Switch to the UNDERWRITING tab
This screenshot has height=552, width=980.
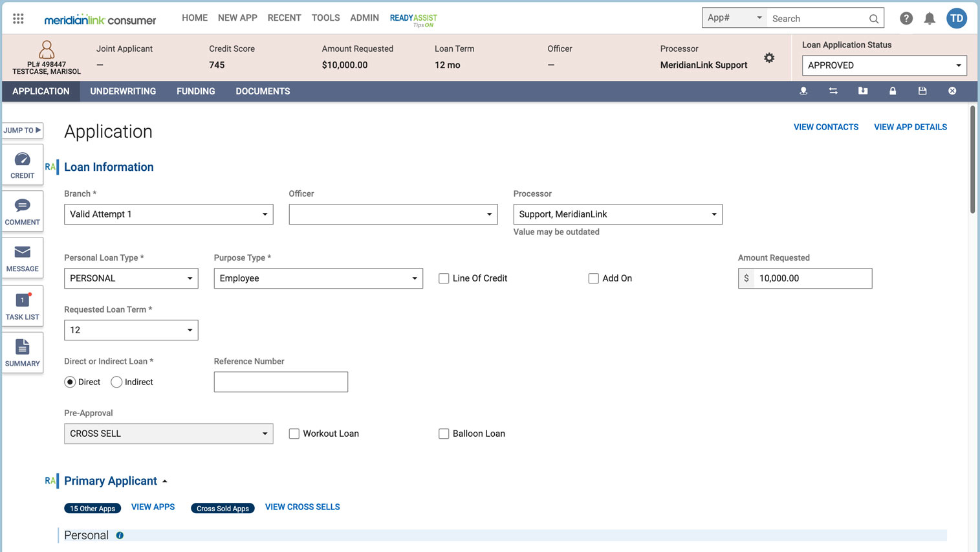(123, 91)
